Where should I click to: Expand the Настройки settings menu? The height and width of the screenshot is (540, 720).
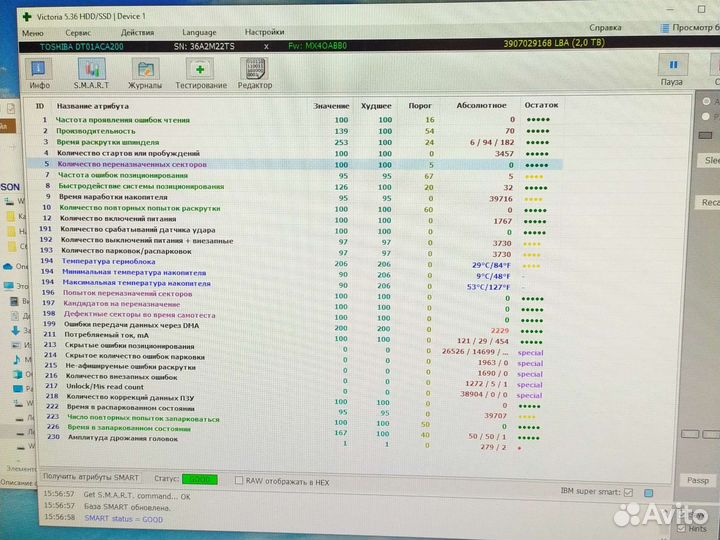pyautogui.click(x=264, y=32)
